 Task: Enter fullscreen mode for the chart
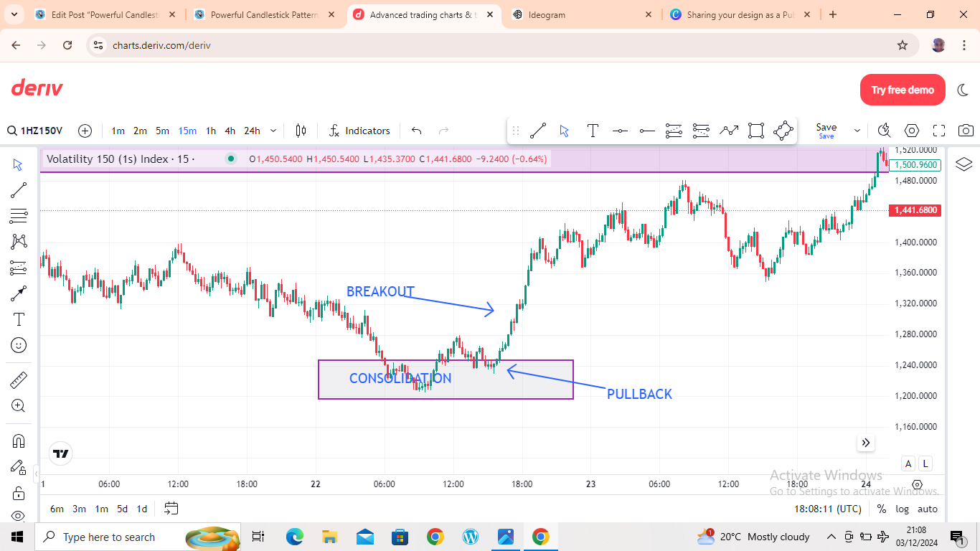tap(939, 131)
